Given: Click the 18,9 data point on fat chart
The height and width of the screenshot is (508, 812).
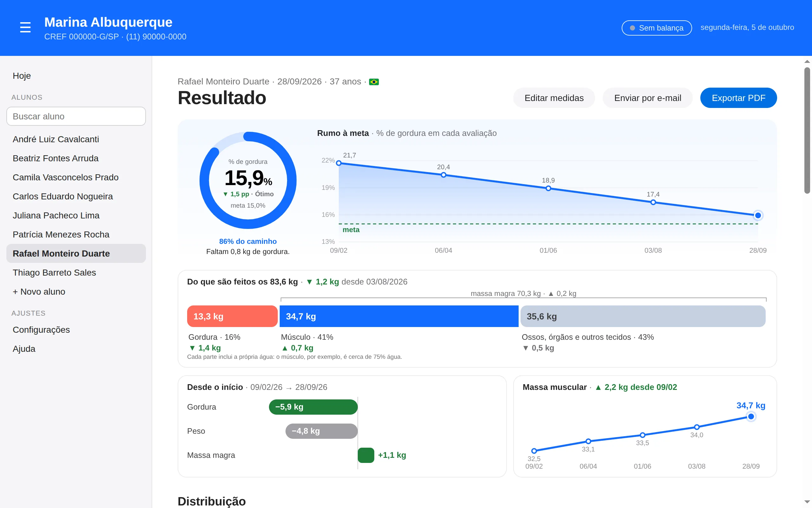Looking at the screenshot, I should (548, 188).
